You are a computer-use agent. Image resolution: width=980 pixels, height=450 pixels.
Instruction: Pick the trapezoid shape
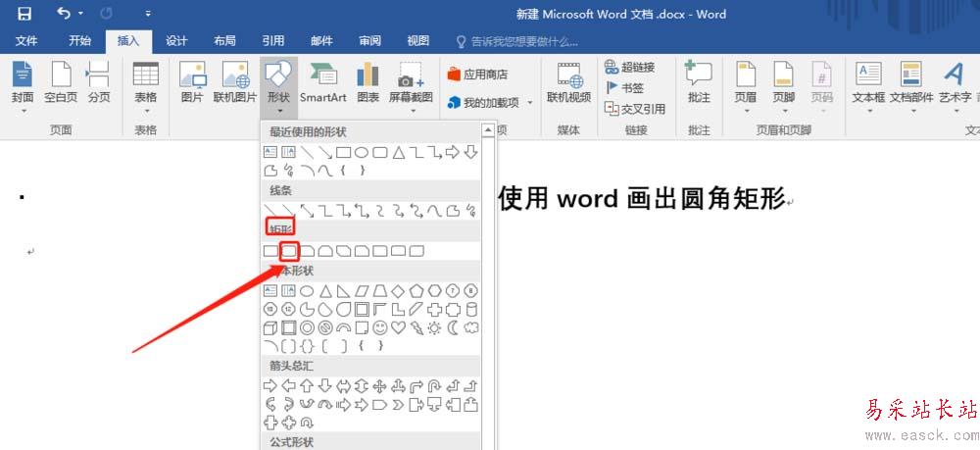tap(379, 290)
